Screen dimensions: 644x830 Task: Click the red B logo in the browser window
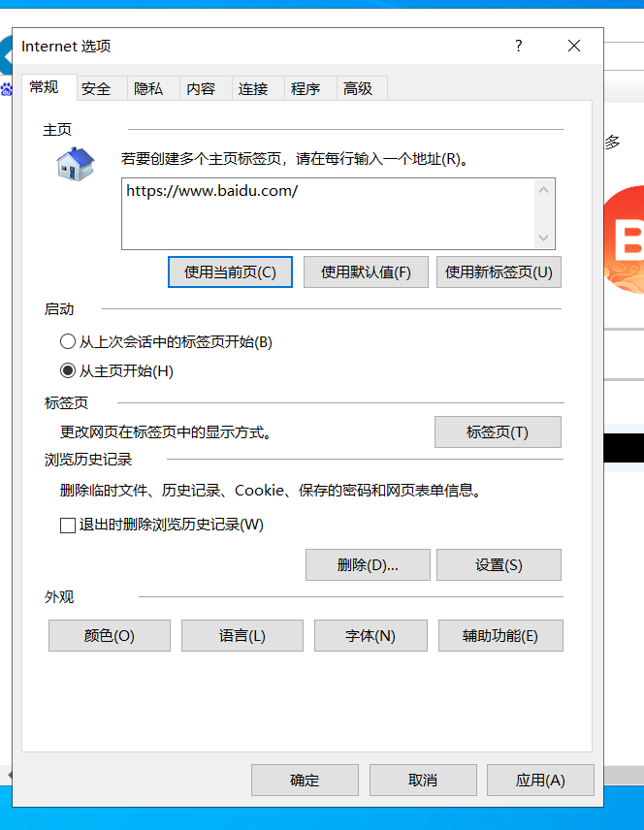pos(625,239)
